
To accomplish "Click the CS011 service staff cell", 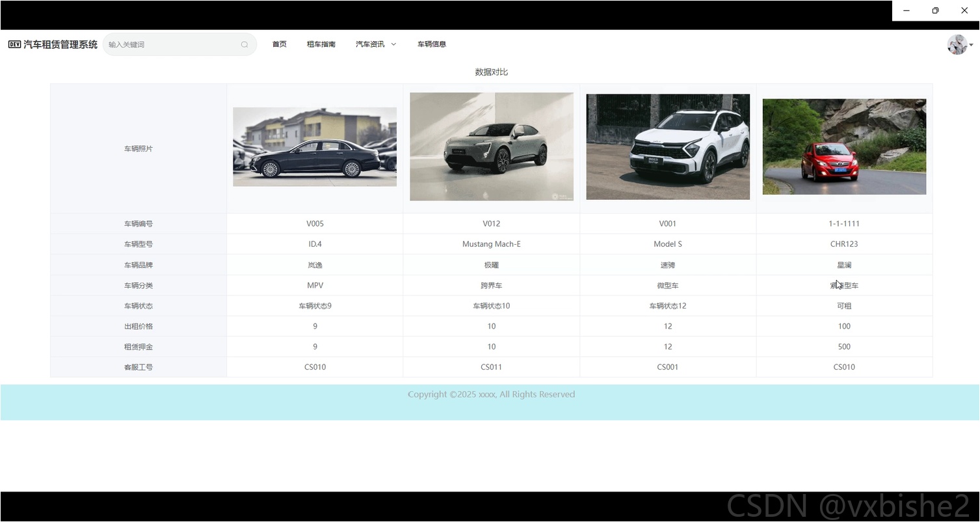I will pyautogui.click(x=492, y=368).
